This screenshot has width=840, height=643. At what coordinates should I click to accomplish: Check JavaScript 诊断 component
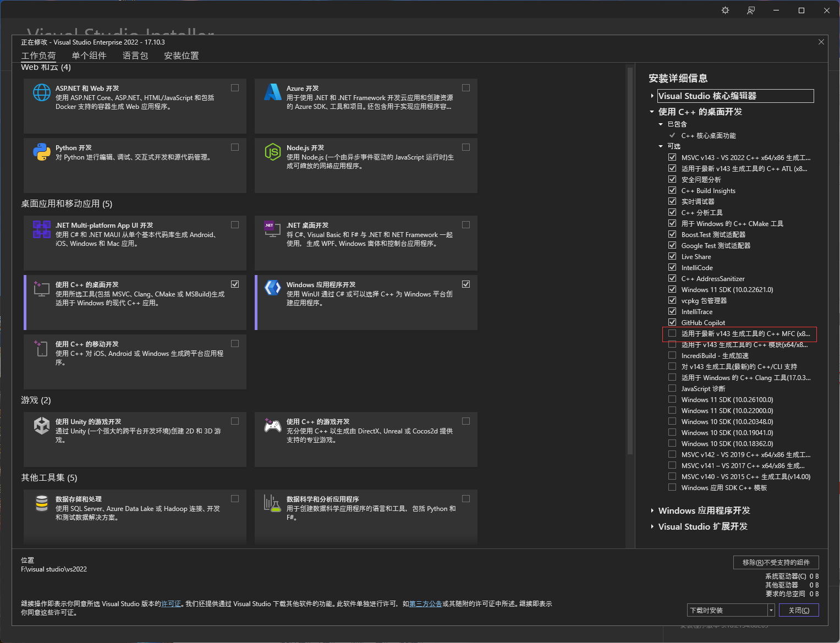(x=672, y=388)
